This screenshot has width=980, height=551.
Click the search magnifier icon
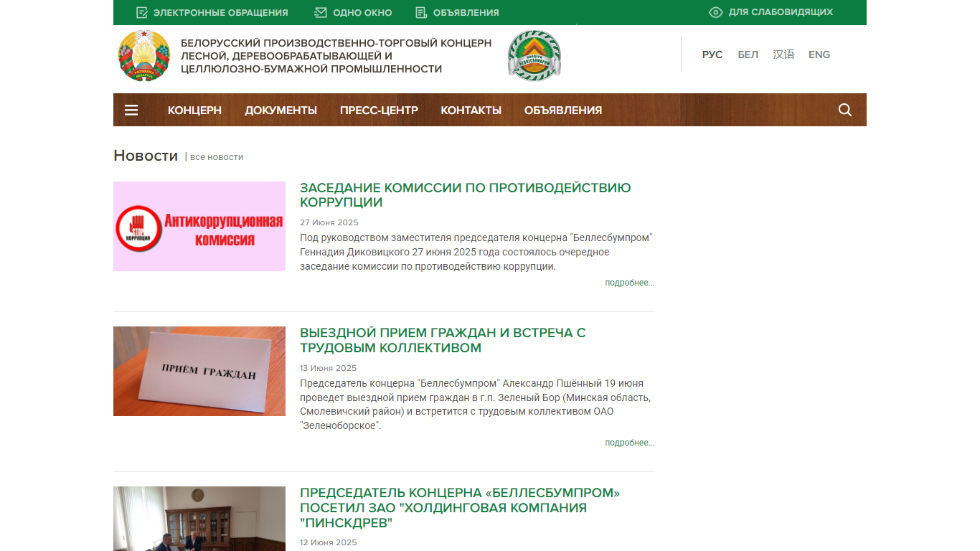(845, 110)
